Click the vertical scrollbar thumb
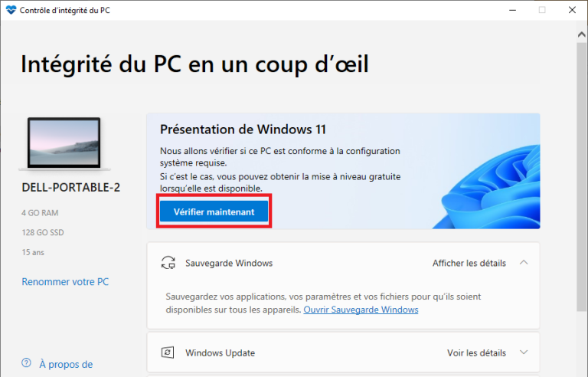Screen dimensions: 588x377 [582, 176]
